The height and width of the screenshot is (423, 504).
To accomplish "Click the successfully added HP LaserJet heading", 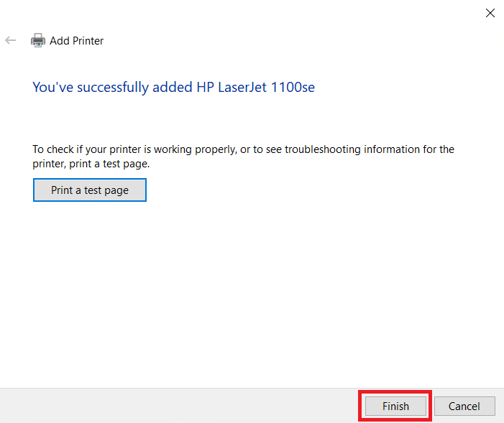I will point(173,88).
